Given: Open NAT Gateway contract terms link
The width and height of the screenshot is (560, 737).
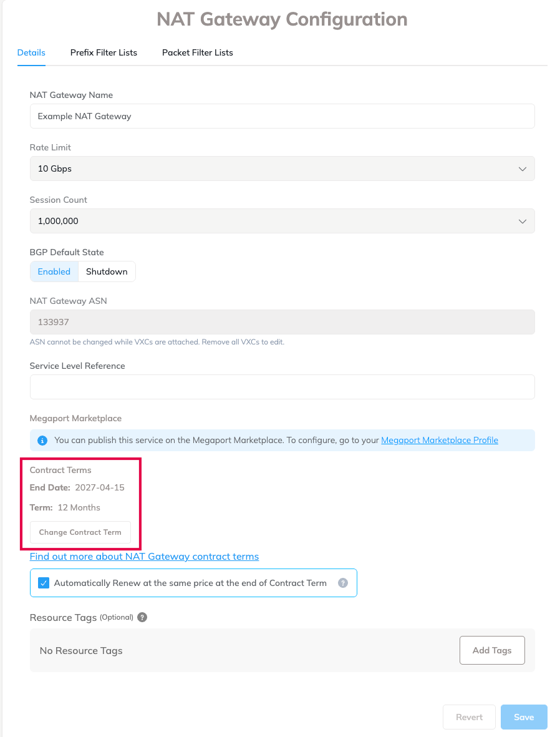Looking at the screenshot, I should (x=144, y=556).
